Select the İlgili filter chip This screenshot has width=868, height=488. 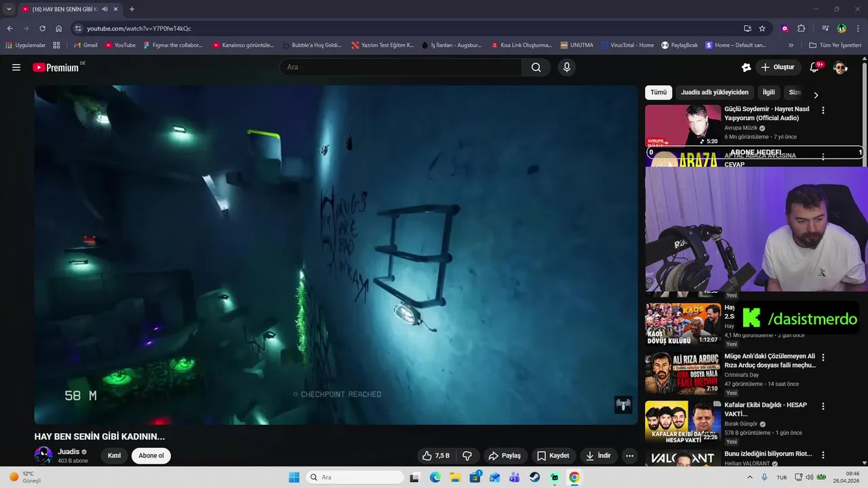[x=768, y=92]
